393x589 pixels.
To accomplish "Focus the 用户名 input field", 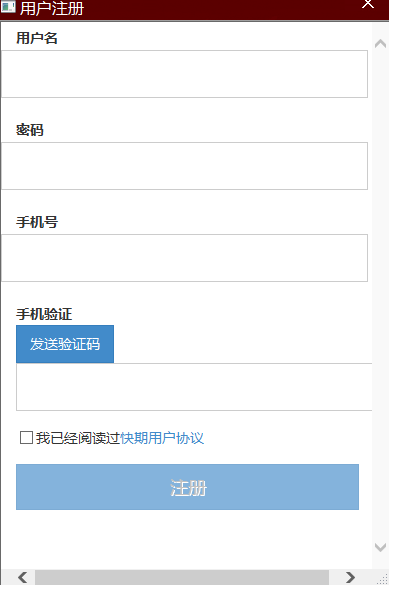I will tap(184, 74).
